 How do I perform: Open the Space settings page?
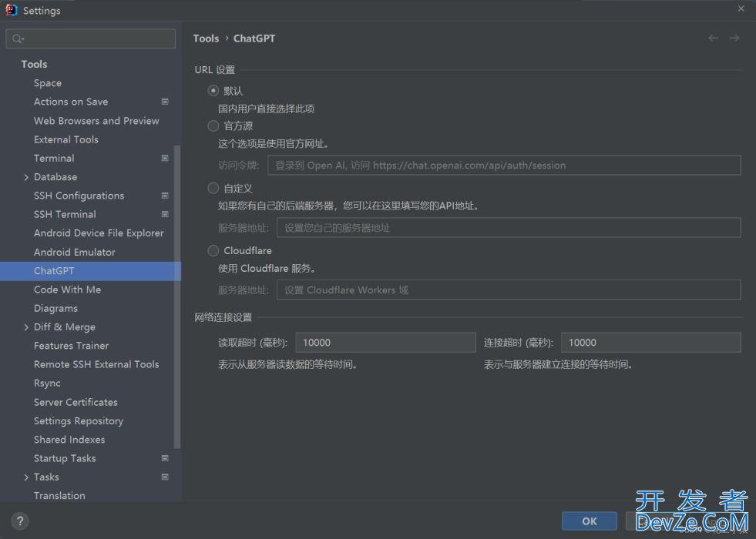(48, 83)
